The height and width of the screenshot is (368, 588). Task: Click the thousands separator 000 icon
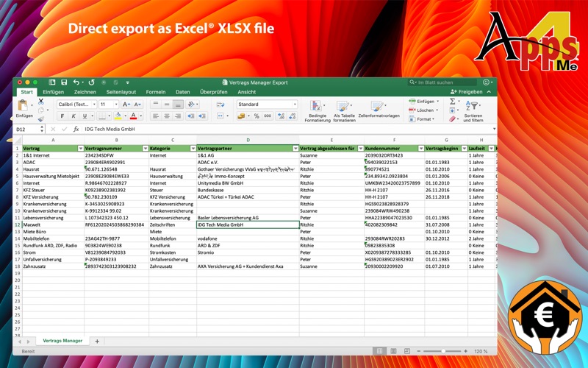tap(268, 116)
